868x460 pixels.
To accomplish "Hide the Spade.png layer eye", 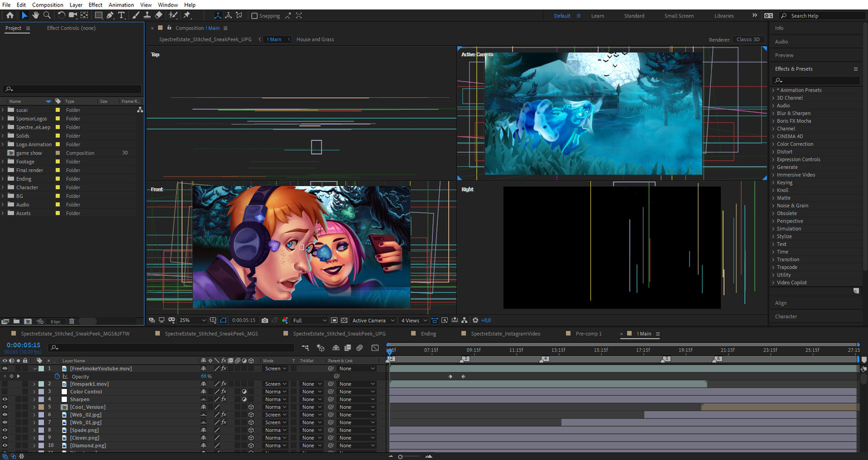I will (5, 430).
